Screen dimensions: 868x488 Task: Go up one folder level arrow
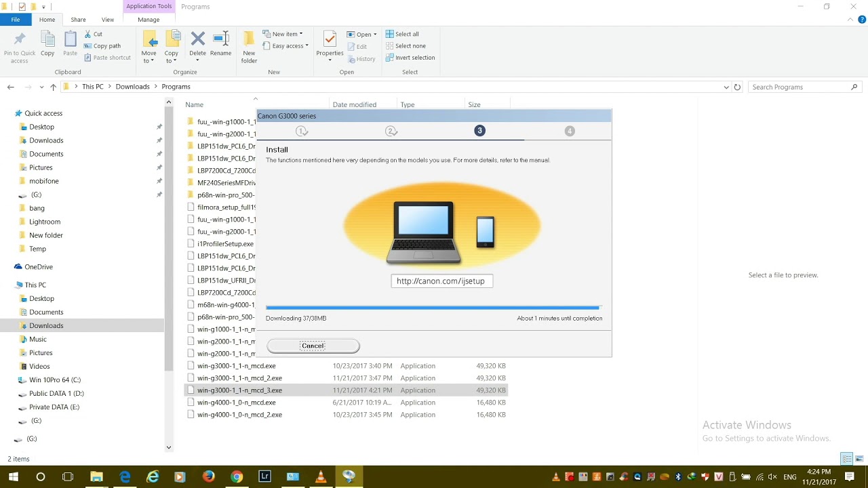(53, 87)
